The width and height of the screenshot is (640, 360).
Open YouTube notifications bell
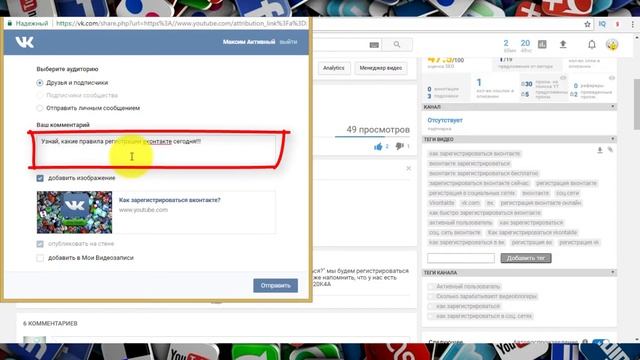point(591,44)
